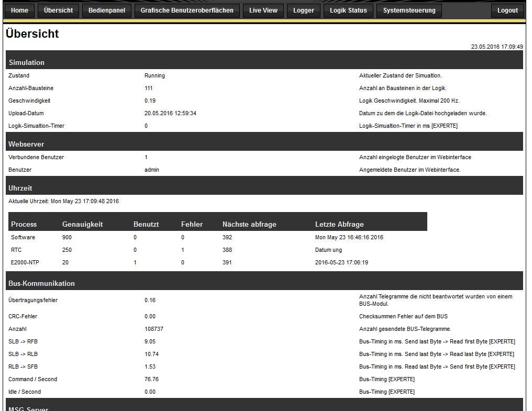This screenshot has width=532, height=411.
Task: Open Grafische Benutzeroberflächen
Action: click(x=187, y=10)
